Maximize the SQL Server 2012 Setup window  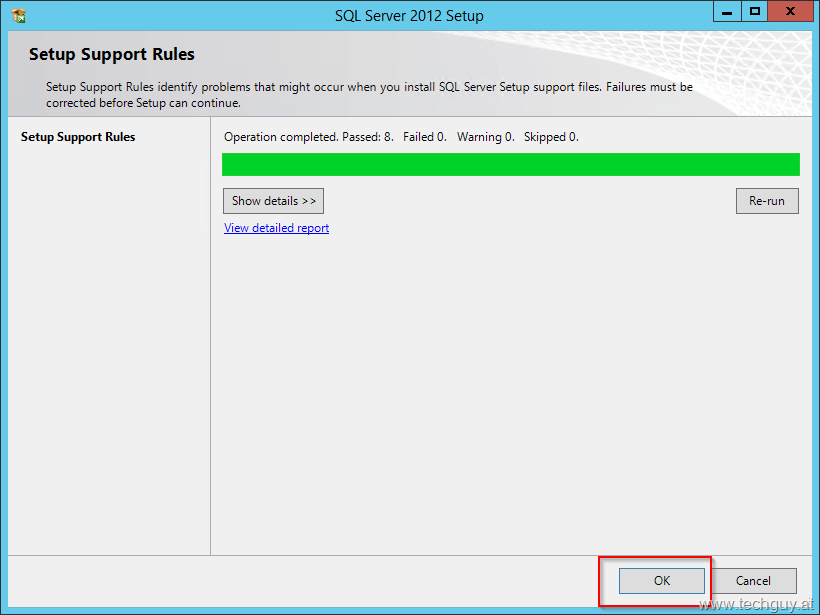(x=755, y=11)
